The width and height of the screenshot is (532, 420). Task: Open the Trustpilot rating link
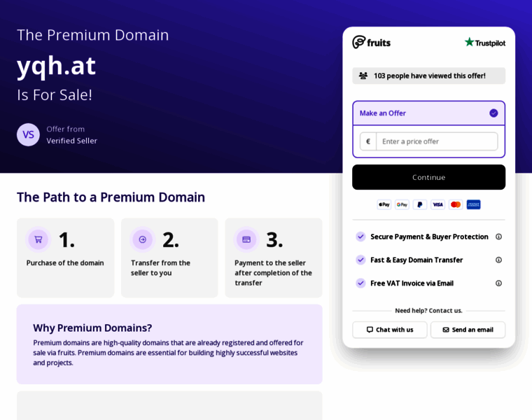484,43
